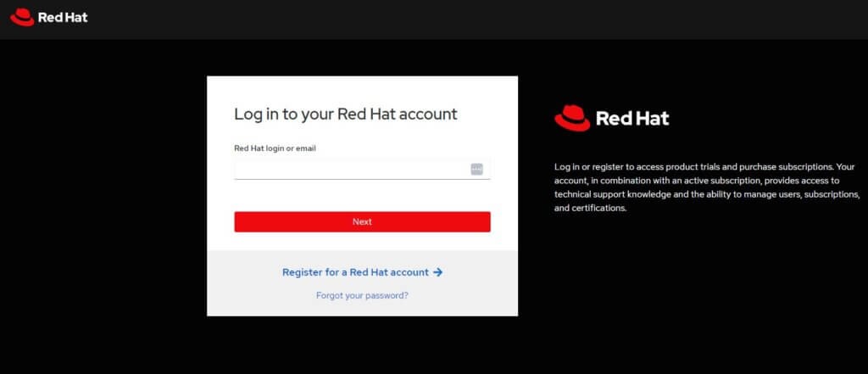Click the Forgot your password? link

[x=362, y=295]
